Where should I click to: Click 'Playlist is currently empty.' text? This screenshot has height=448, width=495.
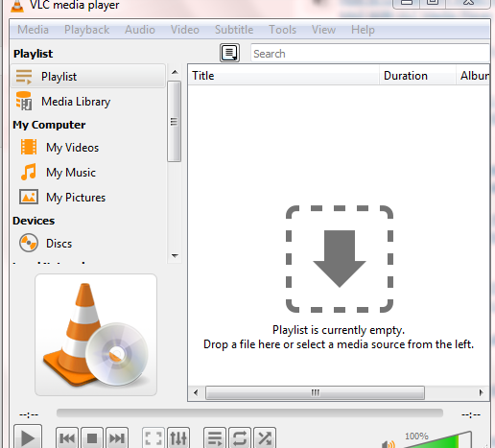point(339,330)
